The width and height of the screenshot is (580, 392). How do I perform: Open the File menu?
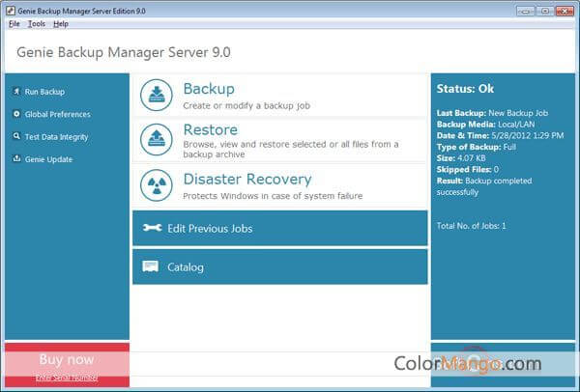(x=14, y=23)
